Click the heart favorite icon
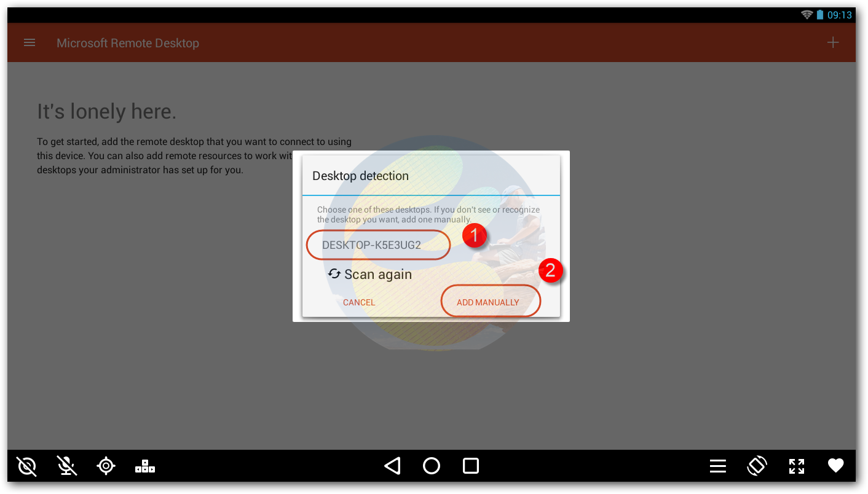Image resolution: width=868 pixels, height=494 pixels. coord(835,466)
